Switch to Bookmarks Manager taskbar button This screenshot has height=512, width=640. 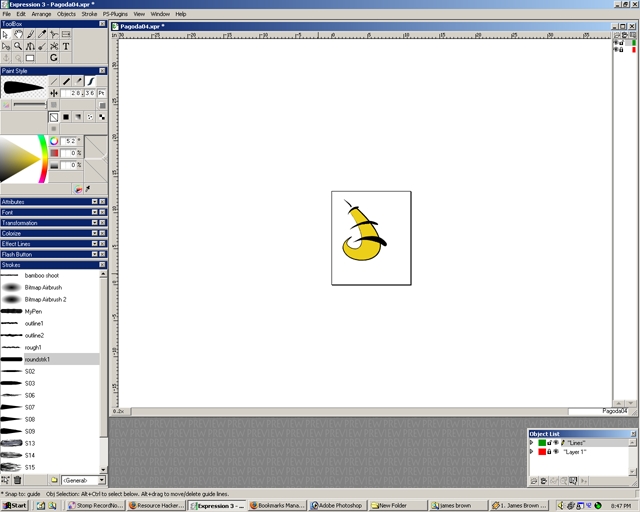[277, 505]
